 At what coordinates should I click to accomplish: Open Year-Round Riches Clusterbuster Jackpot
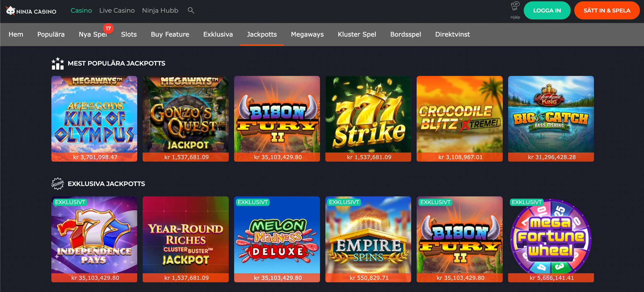pos(186,239)
